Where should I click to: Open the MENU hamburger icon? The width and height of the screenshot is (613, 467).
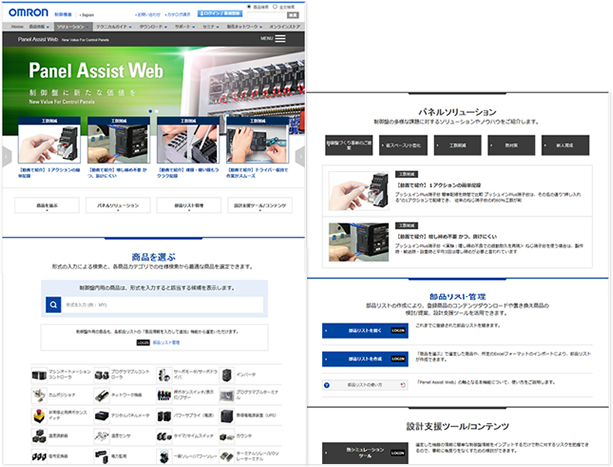tap(280, 39)
